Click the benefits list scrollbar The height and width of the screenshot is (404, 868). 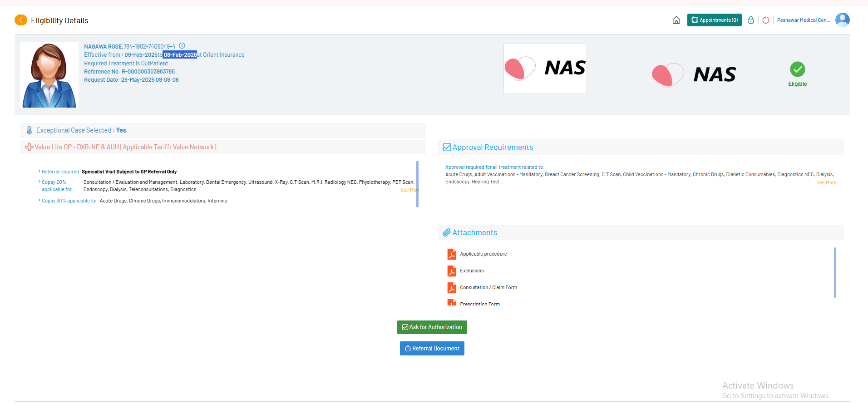tap(417, 184)
